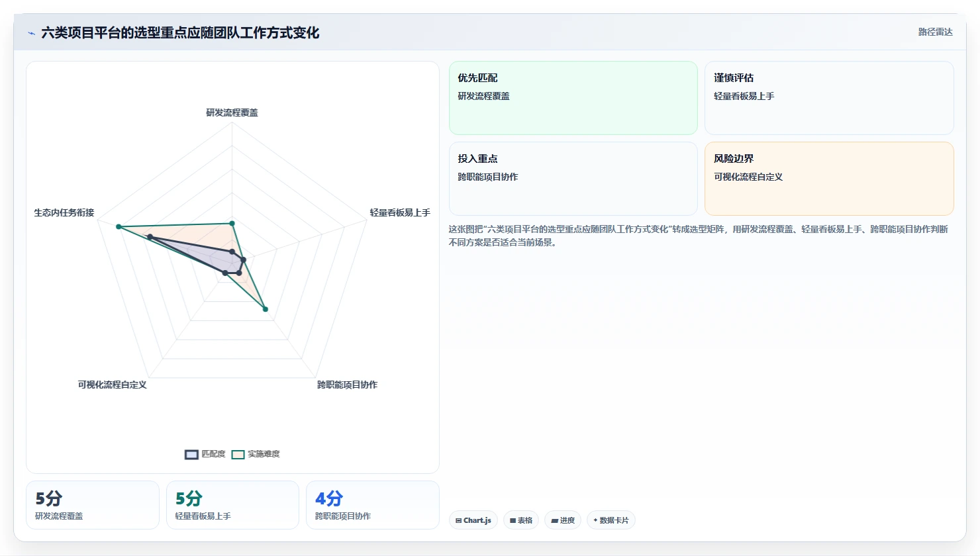Click the 生态内任务衔接 radar axis label
This screenshot has height=556, width=980.
tap(64, 212)
